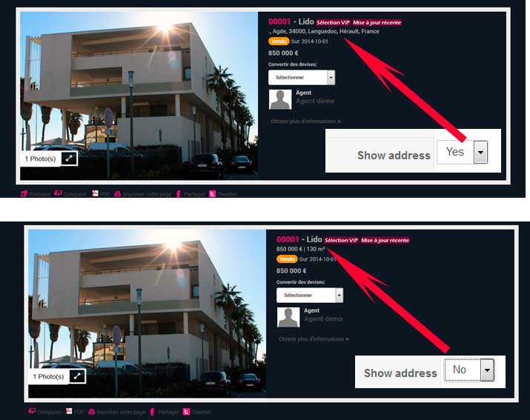
Task: Expand the bottom listing photo with the fullscreen icon
Action: [x=77, y=376]
